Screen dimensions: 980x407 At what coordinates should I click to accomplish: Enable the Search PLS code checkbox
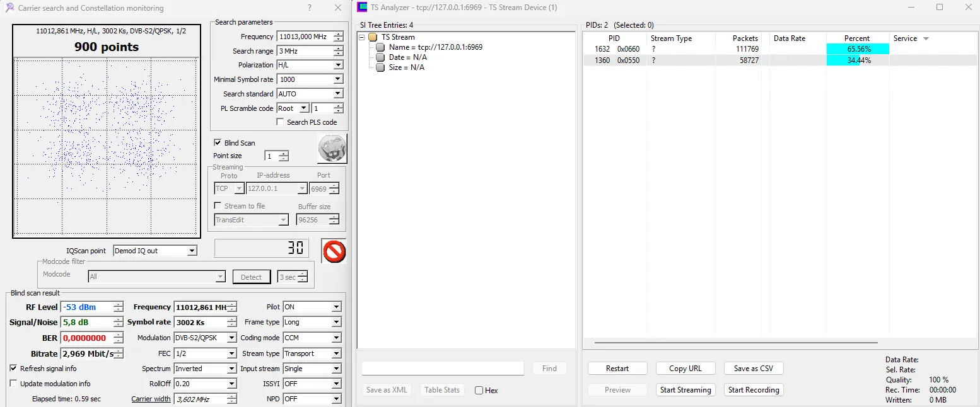[x=281, y=122]
